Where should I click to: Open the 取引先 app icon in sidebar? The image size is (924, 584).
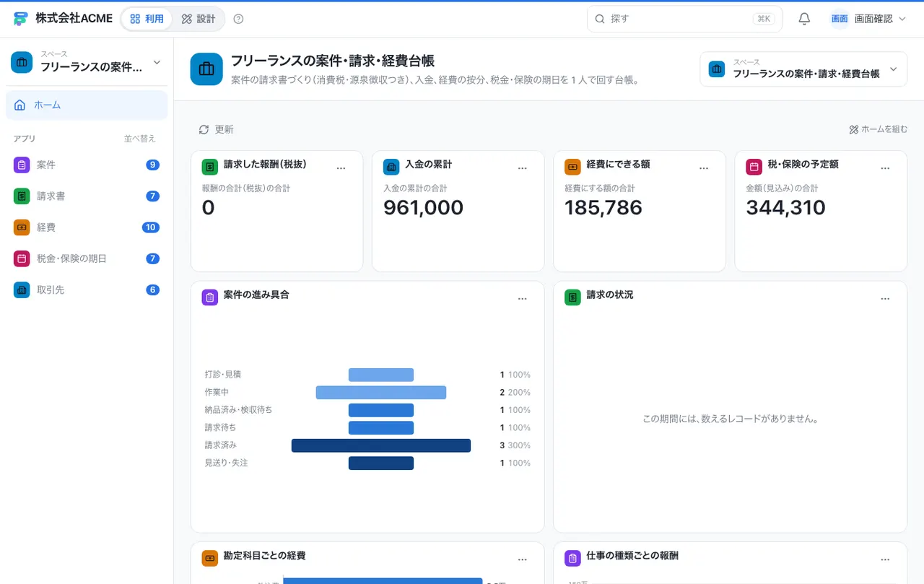[22, 289]
